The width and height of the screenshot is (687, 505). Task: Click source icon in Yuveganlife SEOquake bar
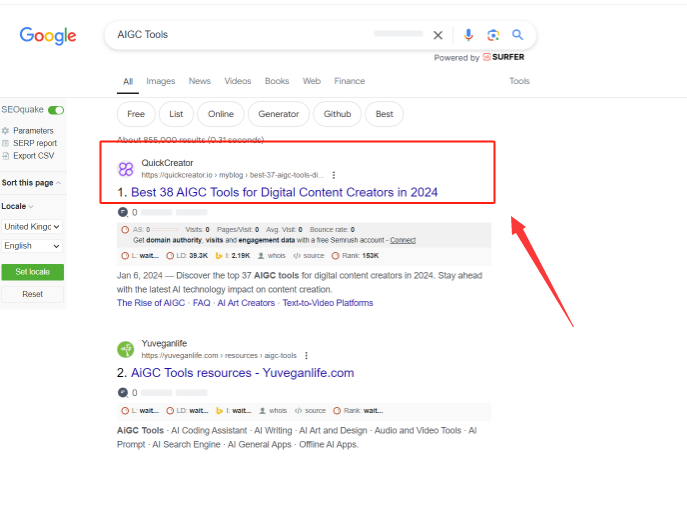[298, 411]
